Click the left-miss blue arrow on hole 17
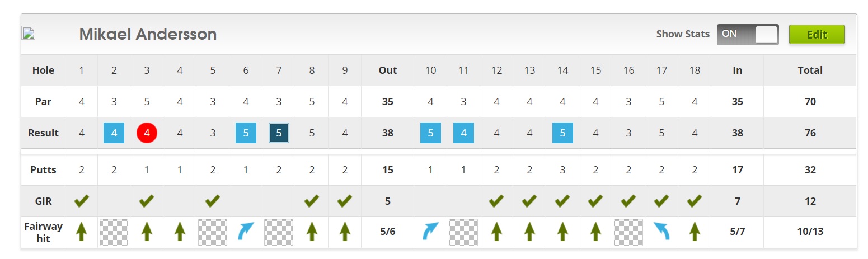Image resolution: width=868 pixels, height=259 pixels. click(661, 232)
